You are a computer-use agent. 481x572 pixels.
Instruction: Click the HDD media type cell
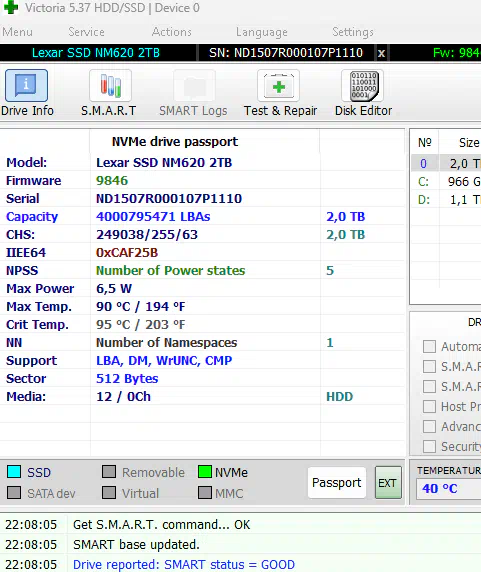pos(340,397)
